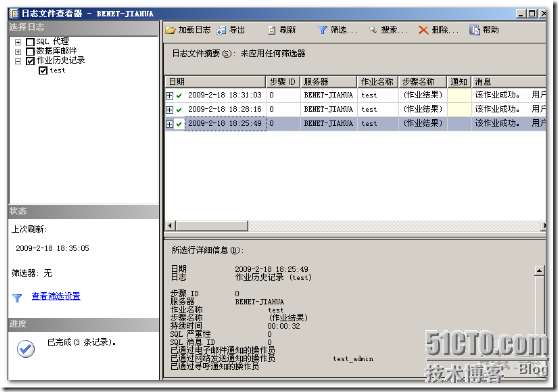Click the Filter funnel icon in toolbar
Screen dimensions: 558x392
(322, 30)
